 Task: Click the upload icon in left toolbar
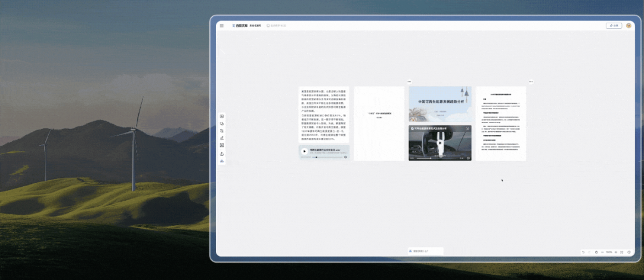click(222, 154)
